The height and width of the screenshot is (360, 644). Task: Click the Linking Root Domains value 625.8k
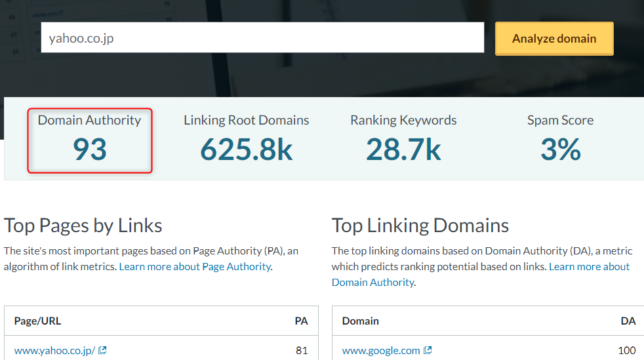[247, 149]
